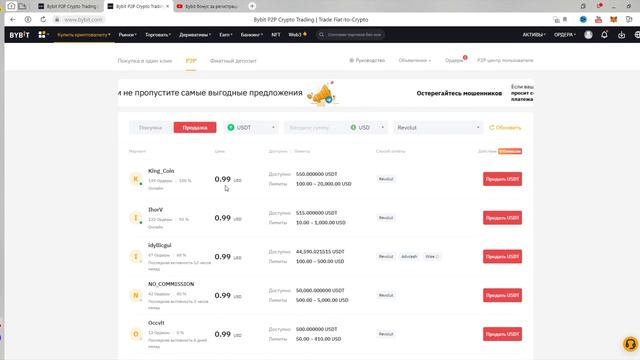
Task: Click the www.bybit.com address bar
Action: point(83,19)
